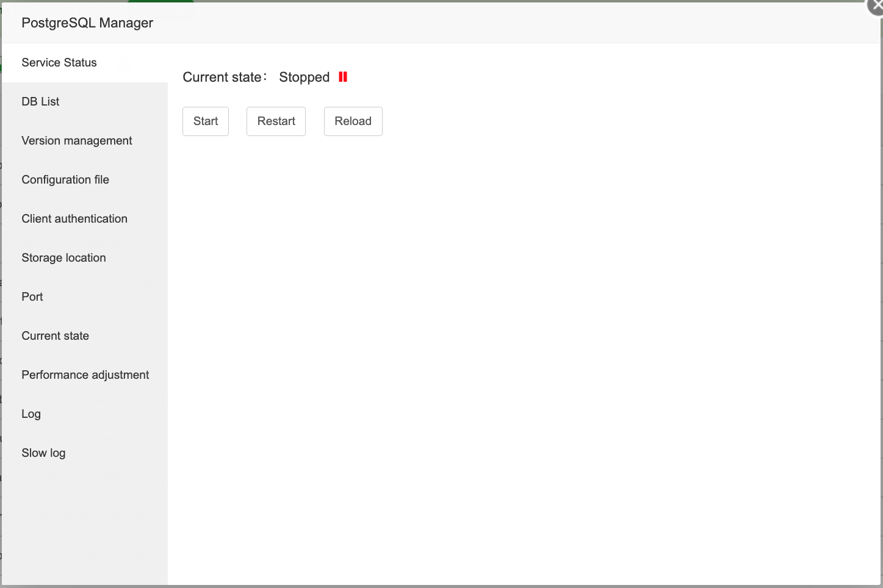
Task: Click the badge next to Service Status
Action: point(124,63)
